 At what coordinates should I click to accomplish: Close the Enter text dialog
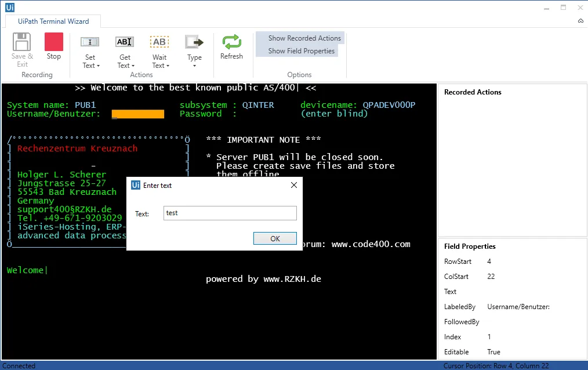tap(294, 185)
